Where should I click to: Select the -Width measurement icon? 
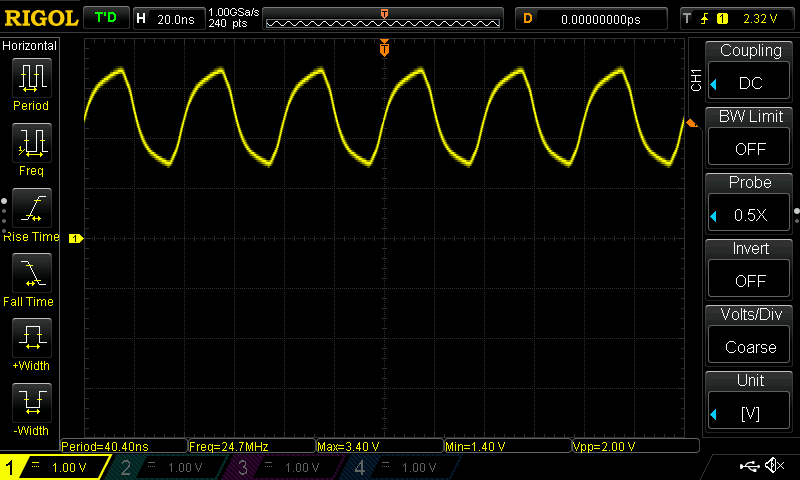click(30, 403)
